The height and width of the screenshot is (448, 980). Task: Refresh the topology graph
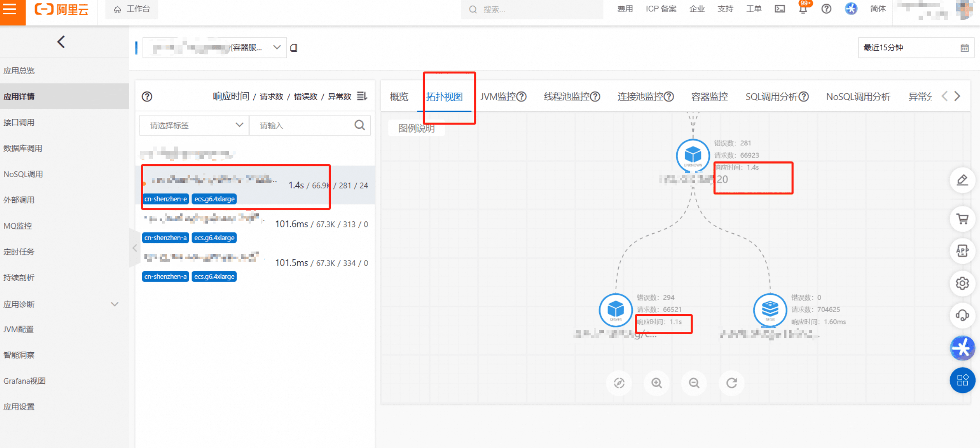tap(731, 383)
